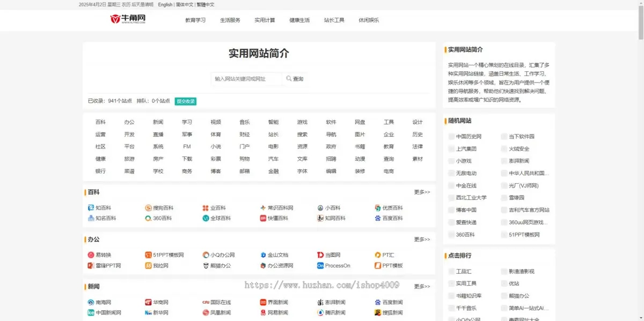
Task: Click the 知百科 site icon
Action: click(x=91, y=208)
